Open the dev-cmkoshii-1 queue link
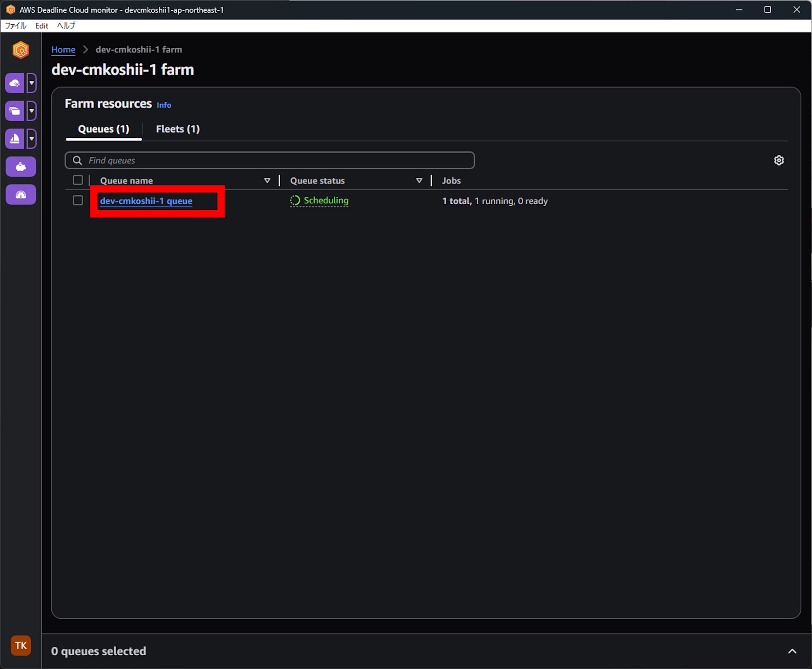This screenshot has width=812, height=669. (146, 201)
